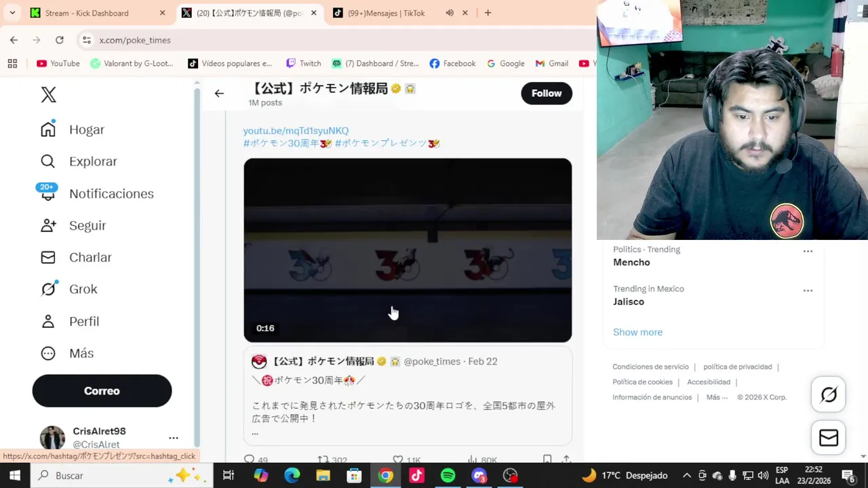Click CrisAlret98 profile avatar
The height and width of the screenshot is (488, 868).
pyautogui.click(x=52, y=438)
